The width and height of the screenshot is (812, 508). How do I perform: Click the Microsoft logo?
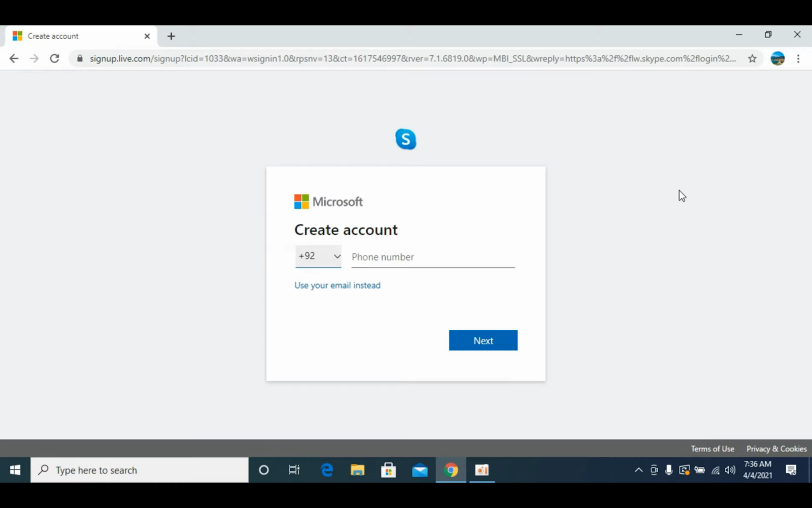point(328,202)
